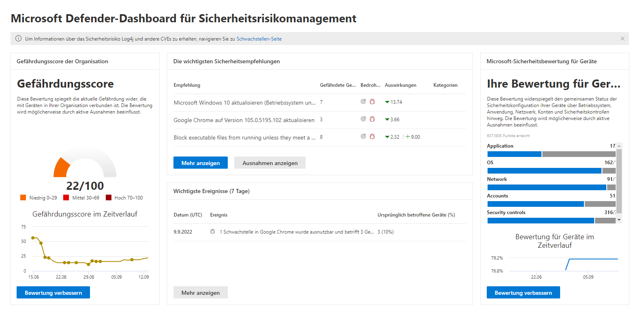Click the Application category label

tap(500, 146)
